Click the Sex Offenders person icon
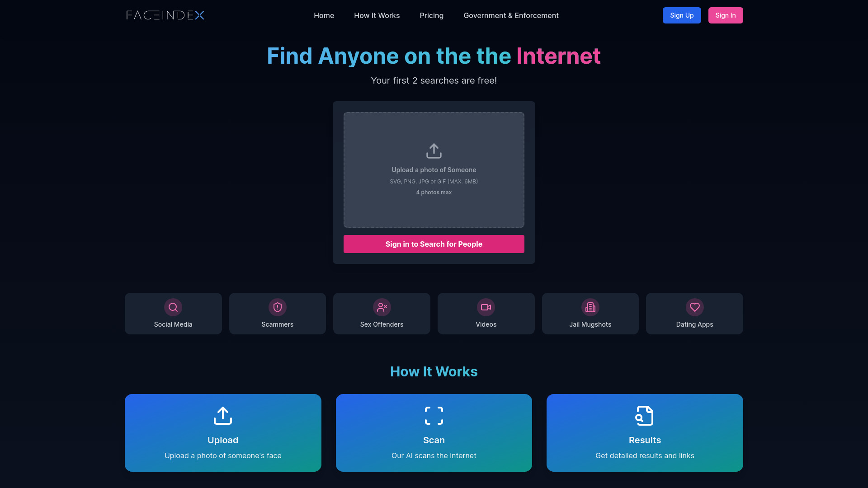The width and height of the screenshot is (868, 488). tap(382, 307)
